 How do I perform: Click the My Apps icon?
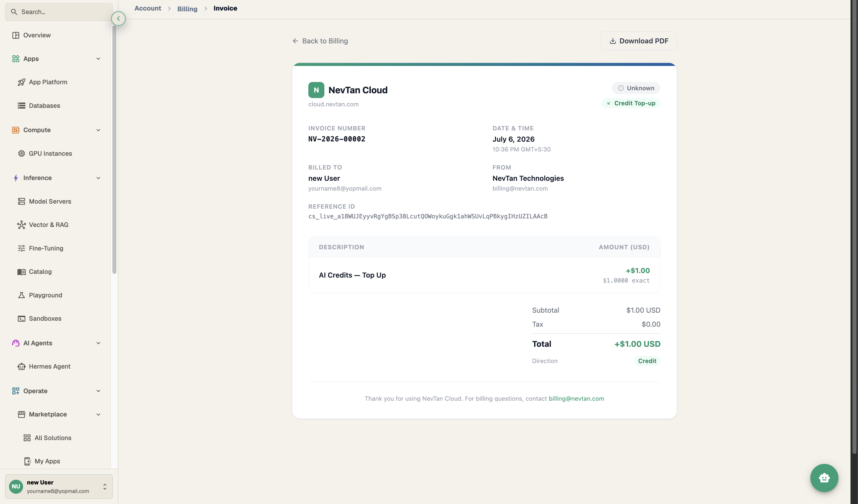click(x=27, y=461)
